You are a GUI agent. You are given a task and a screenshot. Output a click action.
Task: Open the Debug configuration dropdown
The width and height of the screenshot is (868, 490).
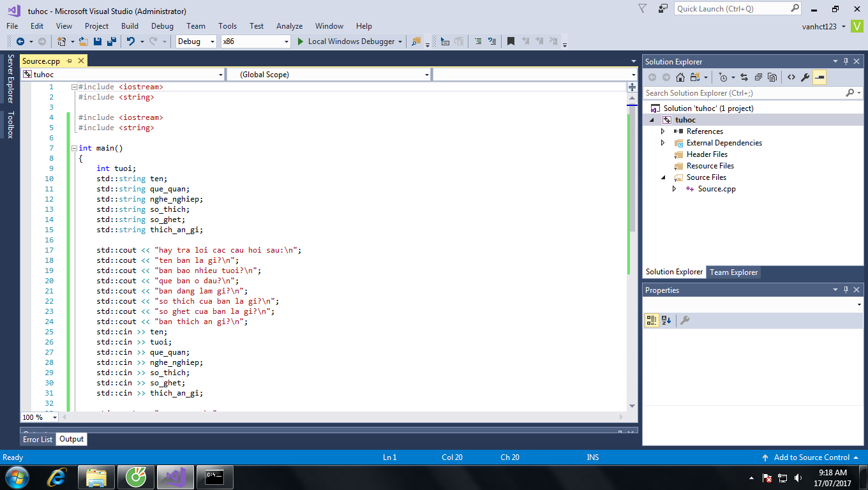(197, 41)
